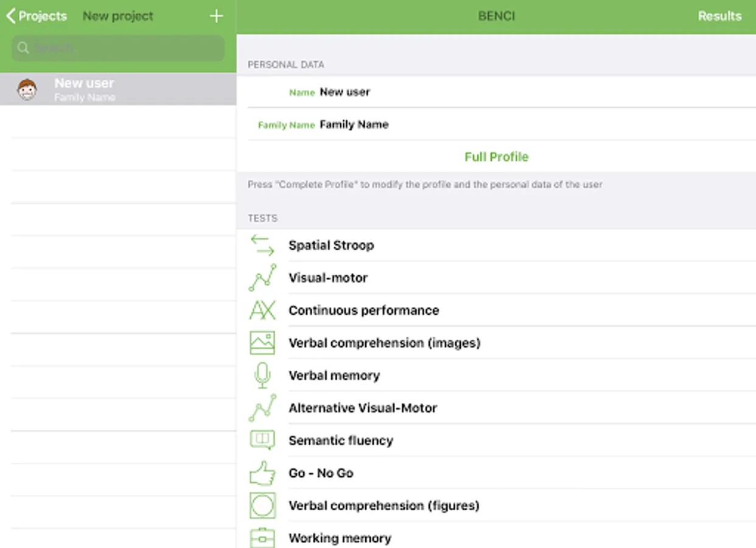Select the Visual-motor line graph icon
Image resolution: width=756 pixels, height=548 pixels.
click(x=262, y=278)
